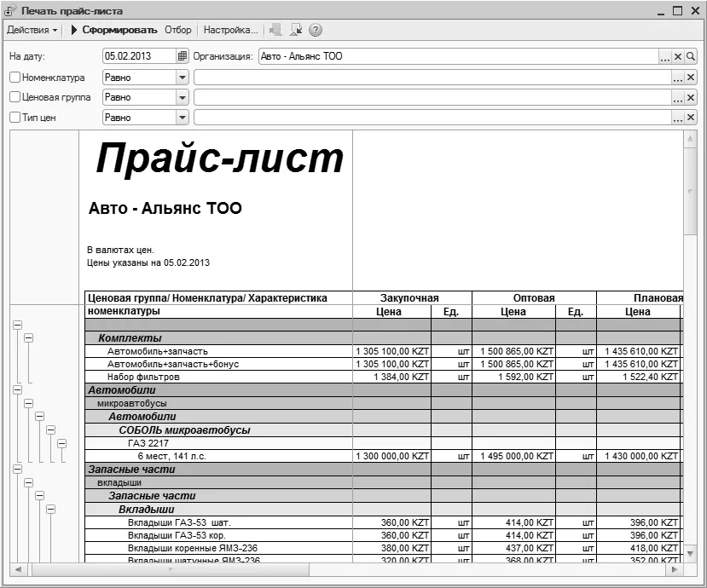Open organization via magnifier icon
The image size is (707, 588).
690,57
